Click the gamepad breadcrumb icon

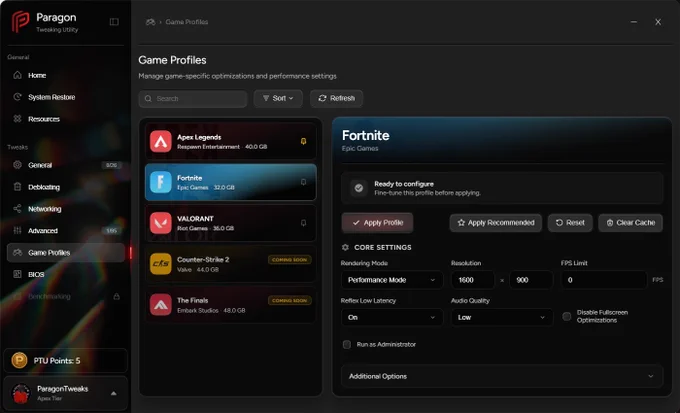tap(150, 22)
